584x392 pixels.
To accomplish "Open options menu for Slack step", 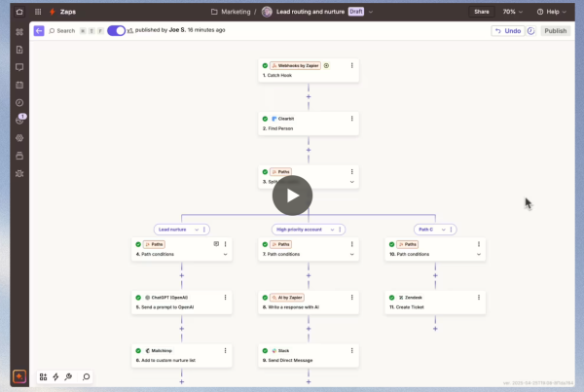I will [352, 351].
